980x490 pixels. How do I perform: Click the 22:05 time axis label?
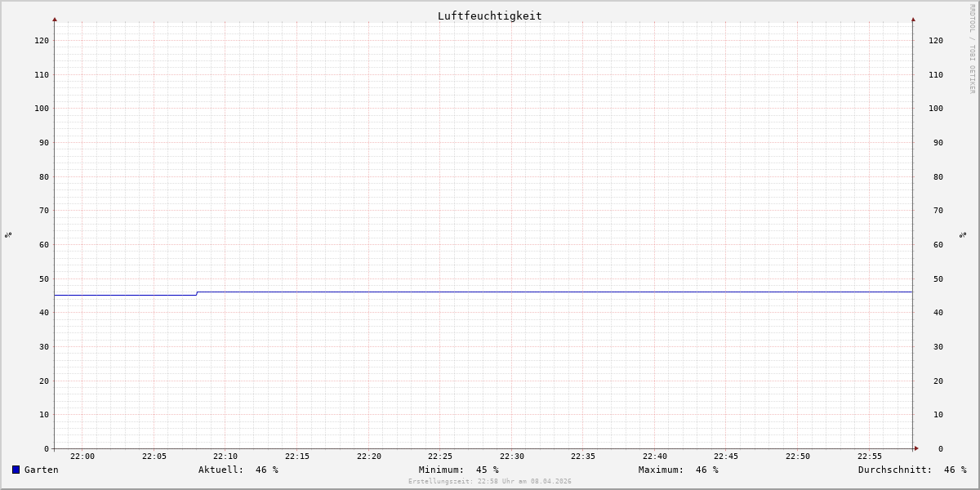click(x=154, y=457)
